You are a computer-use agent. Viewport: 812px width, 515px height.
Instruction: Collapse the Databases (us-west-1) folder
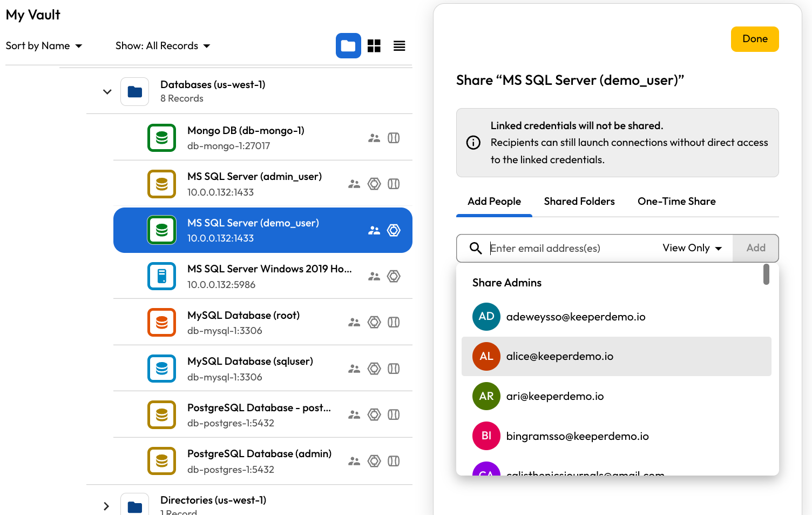click(x=107, y=92)
